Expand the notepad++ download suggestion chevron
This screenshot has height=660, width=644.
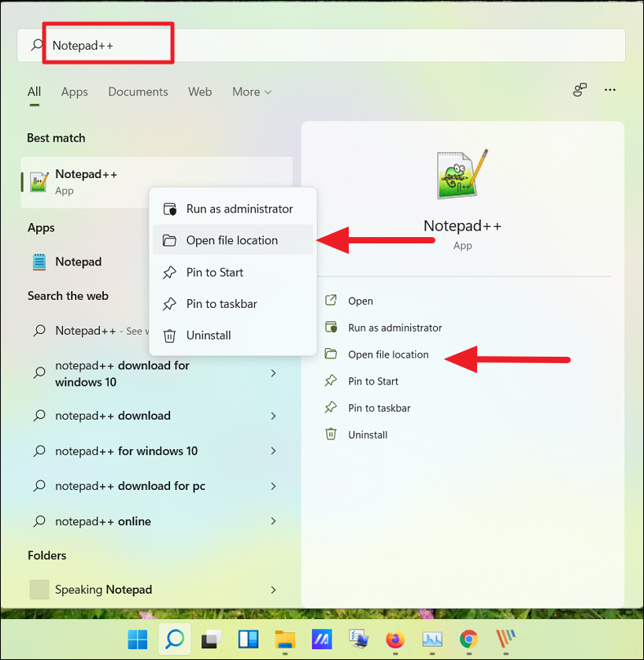(273, 415)
